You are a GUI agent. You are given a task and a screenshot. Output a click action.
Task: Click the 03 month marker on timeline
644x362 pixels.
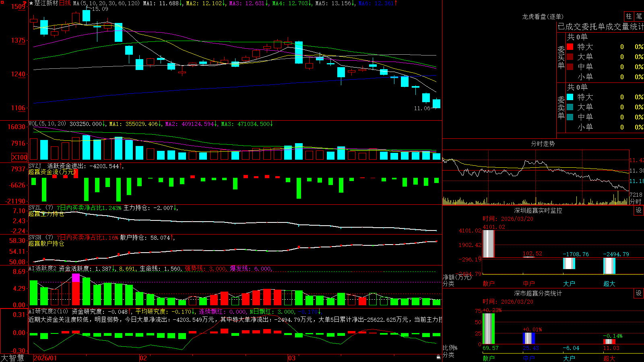click(292, 358)
